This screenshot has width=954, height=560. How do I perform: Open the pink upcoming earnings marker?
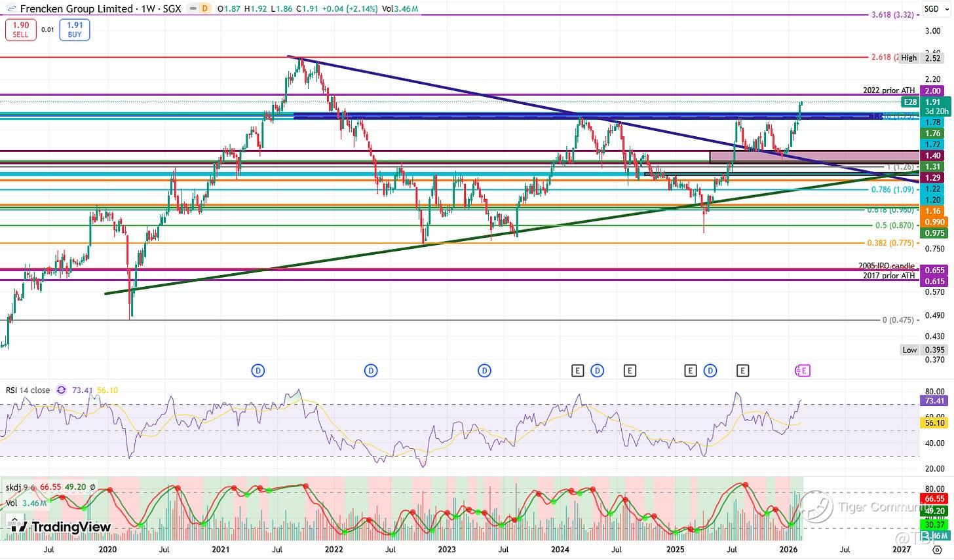pos(803,371)
